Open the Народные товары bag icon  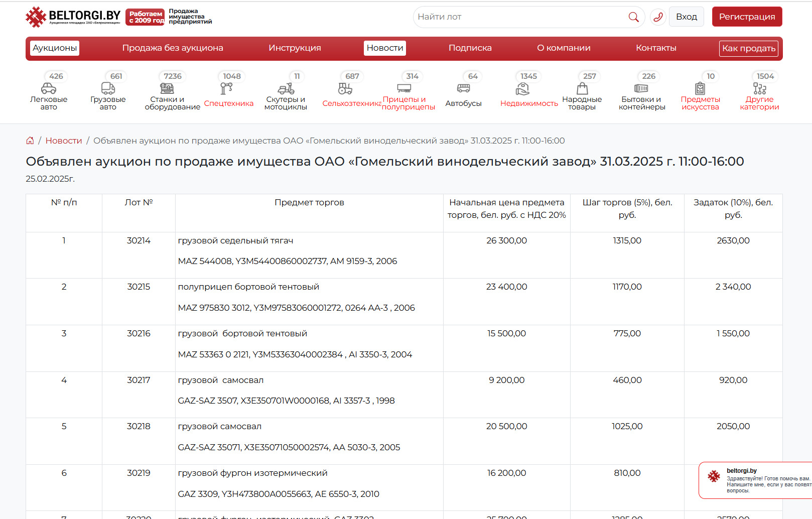click(x=582, y=88)
